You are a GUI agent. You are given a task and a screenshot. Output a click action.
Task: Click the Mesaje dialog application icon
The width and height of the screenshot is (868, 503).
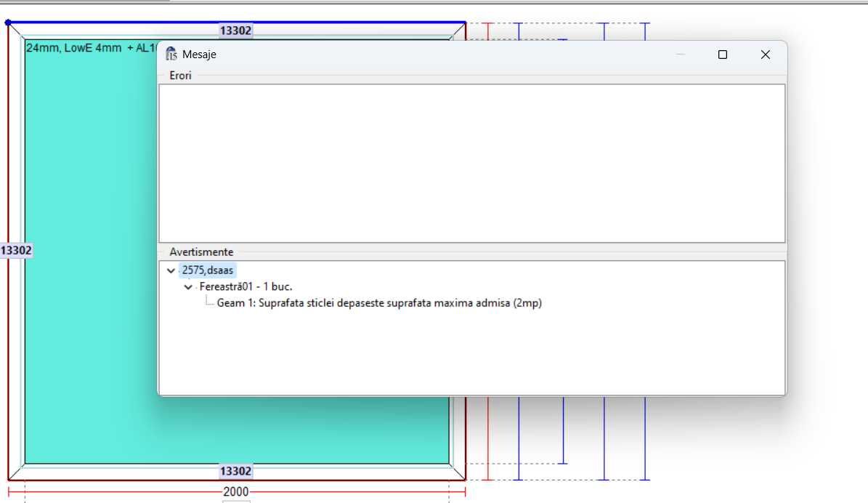[171, 54]
